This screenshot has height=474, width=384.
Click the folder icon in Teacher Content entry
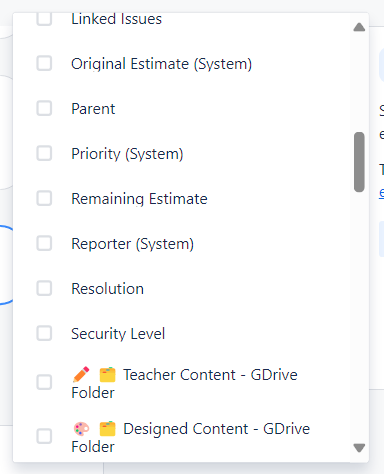pyautogui.click(x=107, y=374)
